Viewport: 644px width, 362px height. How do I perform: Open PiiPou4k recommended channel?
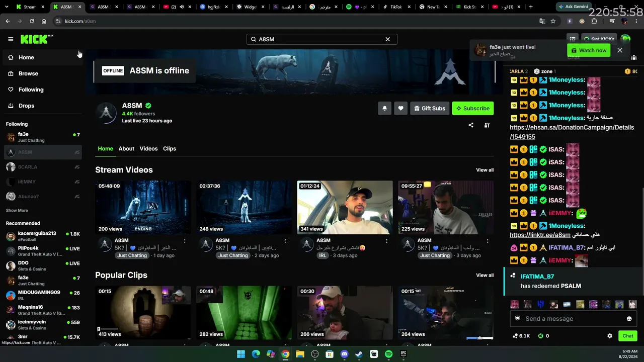(42, 251)
